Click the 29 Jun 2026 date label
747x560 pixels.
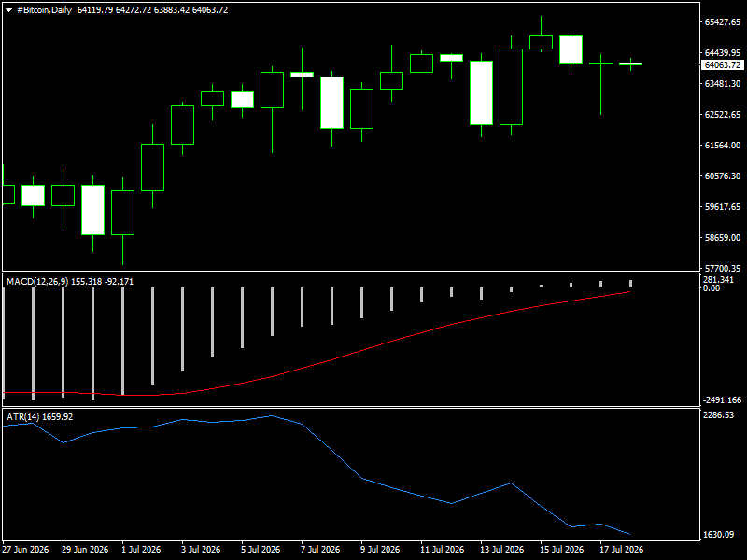coord(85,549)
